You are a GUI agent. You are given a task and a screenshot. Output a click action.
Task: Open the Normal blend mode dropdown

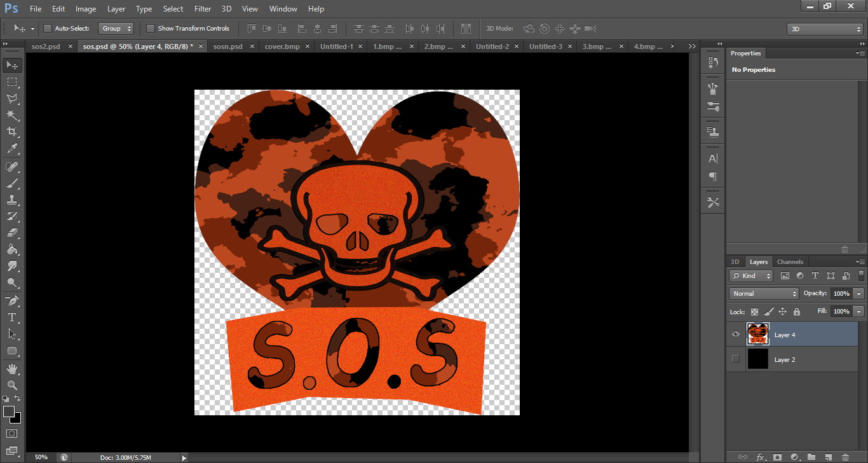point(764,294)
